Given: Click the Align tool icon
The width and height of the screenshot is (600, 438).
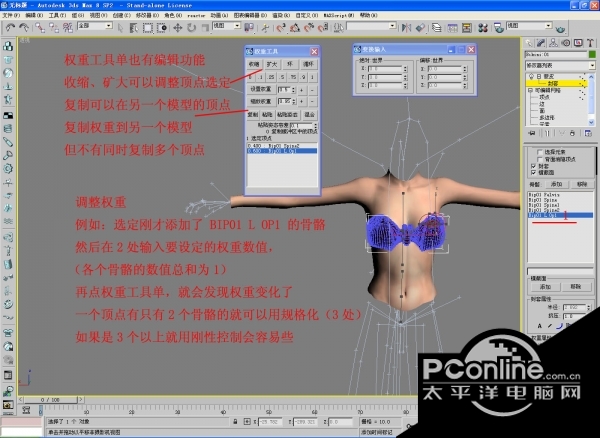Looking at the screenshot, I should [420, 28].
